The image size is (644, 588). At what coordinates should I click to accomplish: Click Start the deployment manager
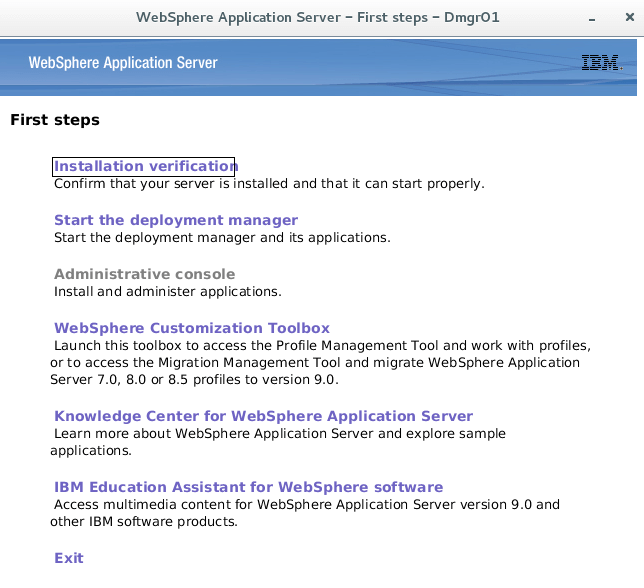pyautogui.click(x=176, y=220)
